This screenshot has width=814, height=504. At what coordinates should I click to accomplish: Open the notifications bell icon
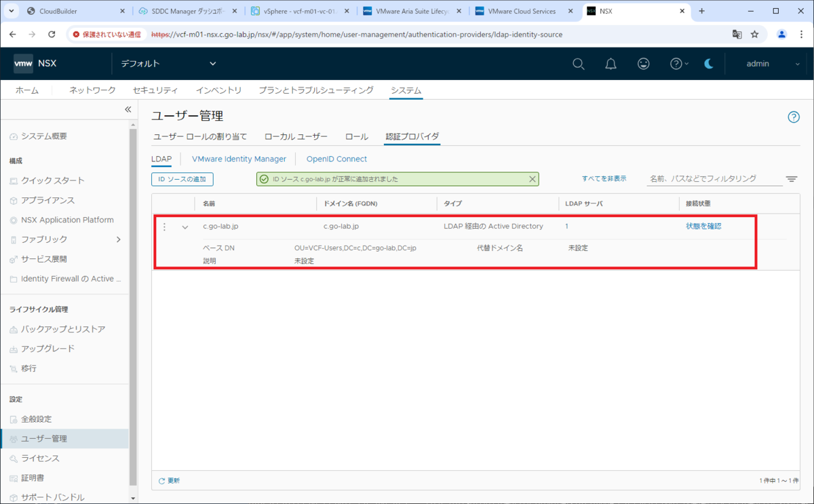[610, 64]
